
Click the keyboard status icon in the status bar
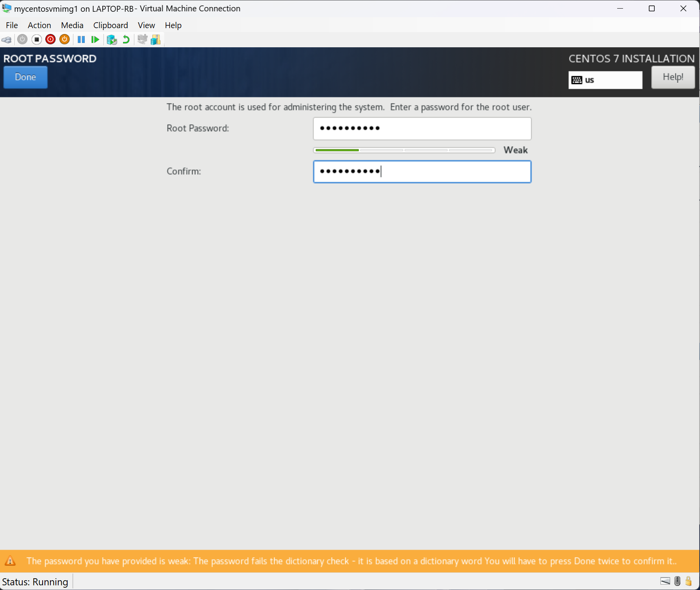(x=665, y=581)
